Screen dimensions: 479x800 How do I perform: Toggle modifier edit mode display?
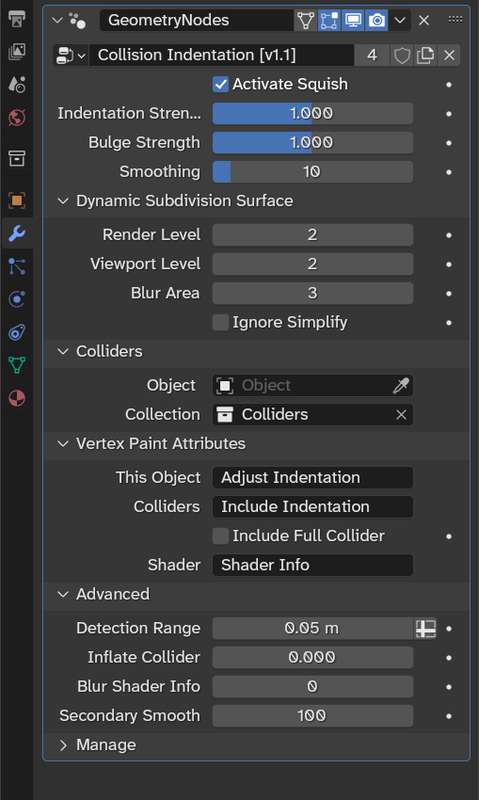[329, 20]
